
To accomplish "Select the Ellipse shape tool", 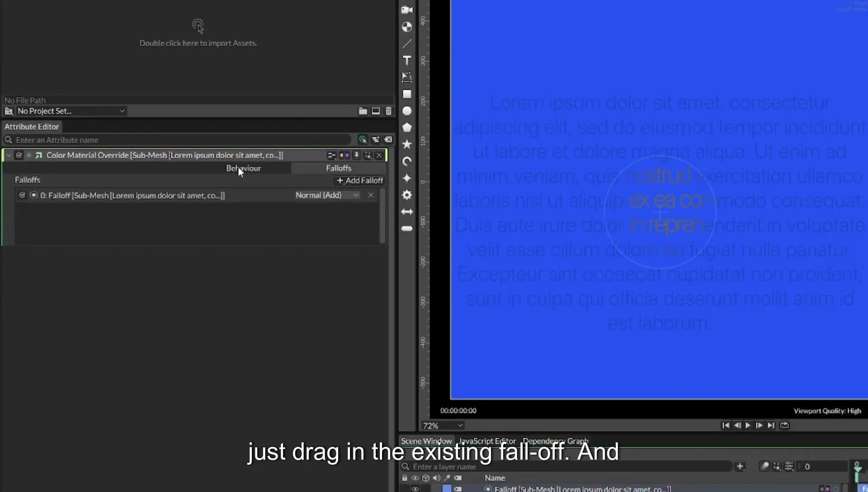I will [407, 111].
